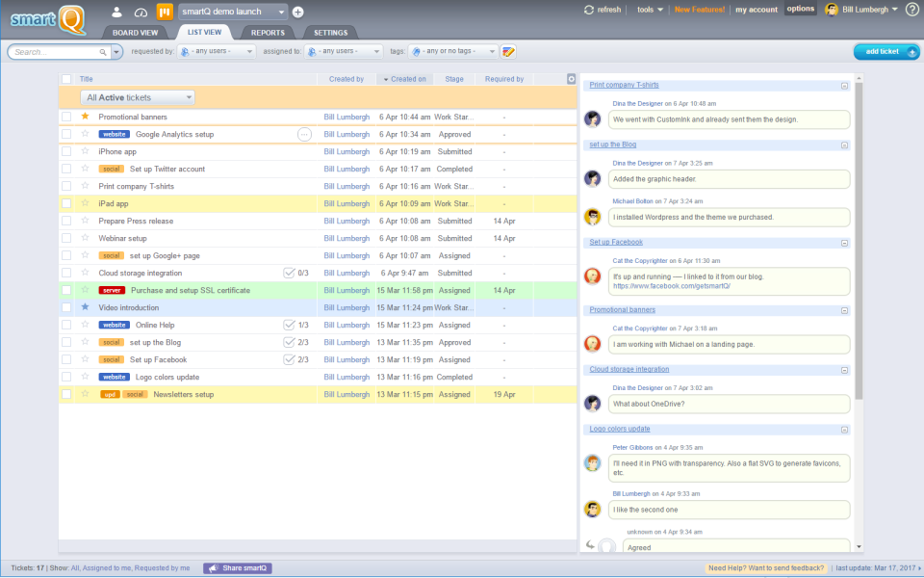Screen dimensions: 924x578
Task: Open the help question-mark icon
Action: tap(912, 9)
